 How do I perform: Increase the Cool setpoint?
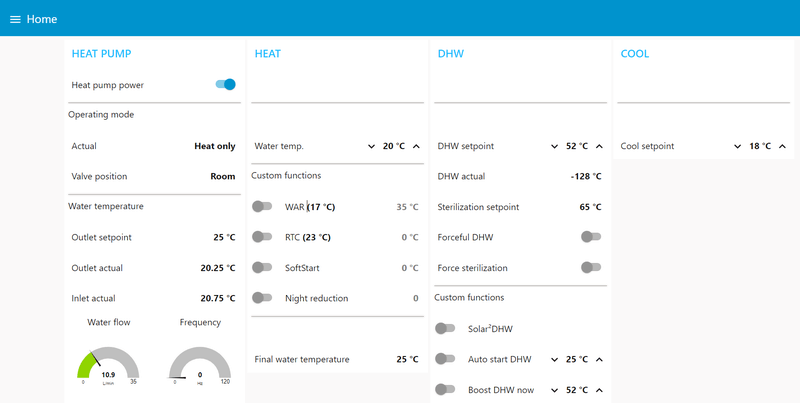(783, 146)
